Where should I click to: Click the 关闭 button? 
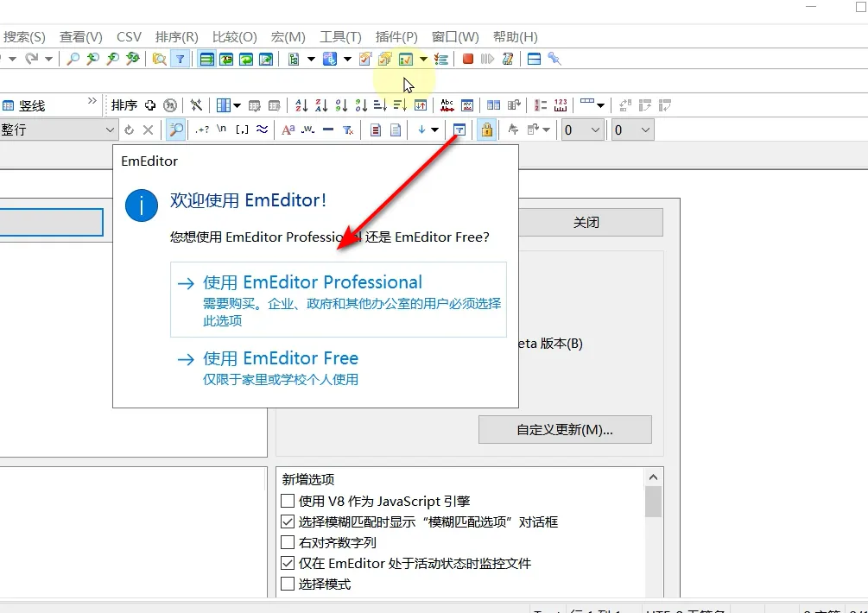click(586, 223)
